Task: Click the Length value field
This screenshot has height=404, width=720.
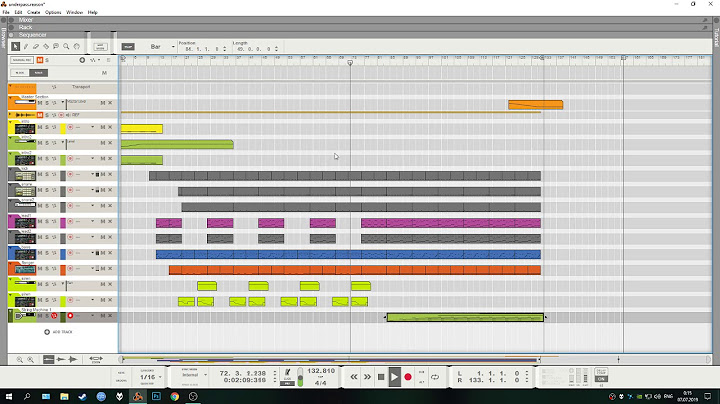Action: (x=254, y=49)
